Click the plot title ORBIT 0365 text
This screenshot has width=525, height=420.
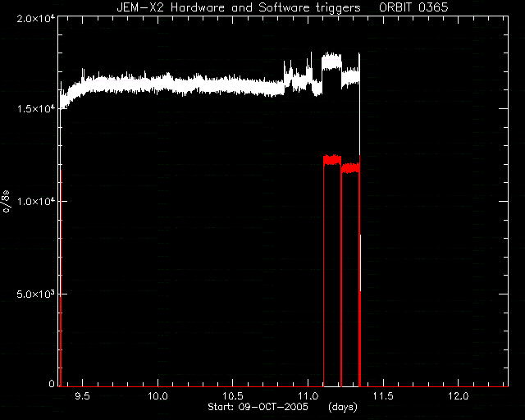(413, 7)
